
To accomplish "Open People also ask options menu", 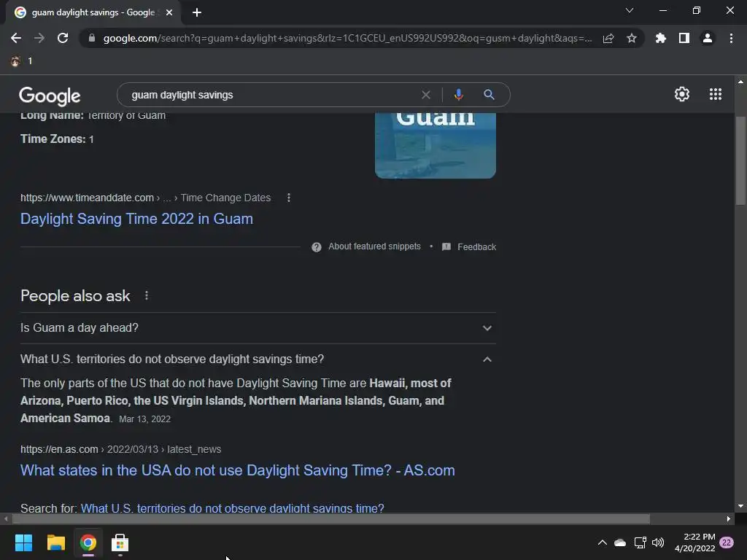I will pos(146,296).
